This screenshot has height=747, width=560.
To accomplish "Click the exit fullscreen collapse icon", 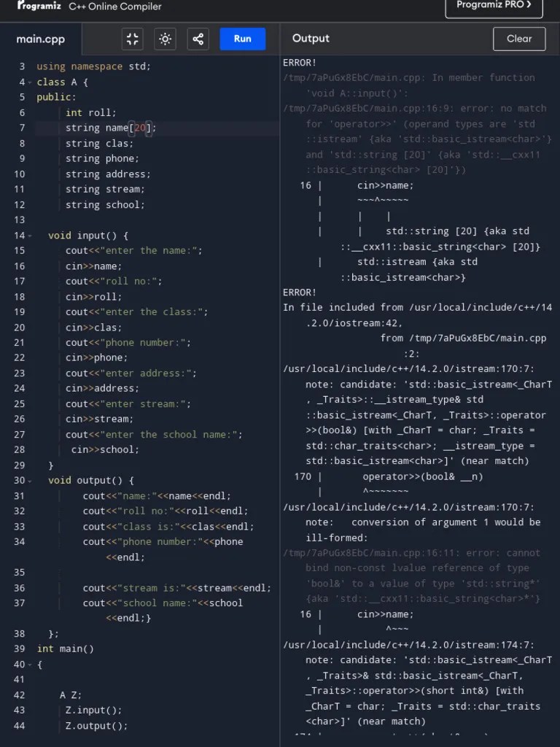I will point(133,39).
